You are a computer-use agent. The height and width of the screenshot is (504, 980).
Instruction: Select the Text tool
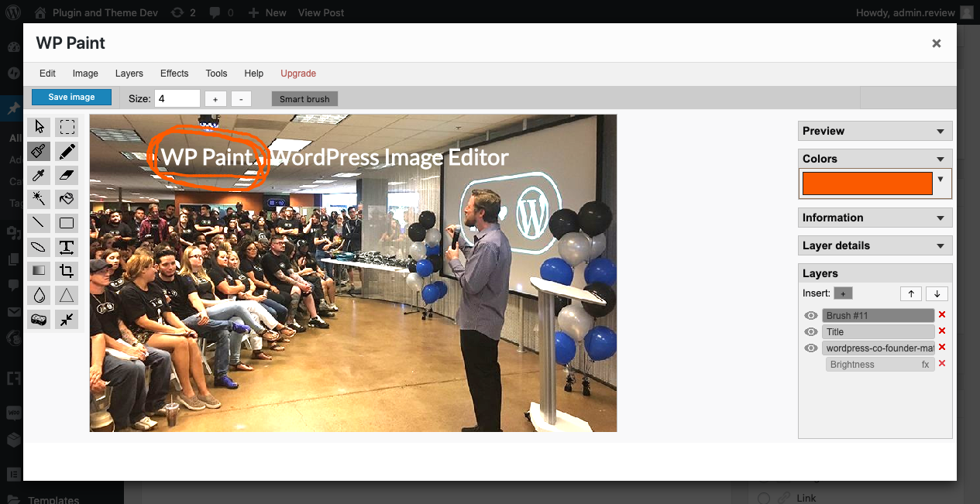[x=67, y=246]
